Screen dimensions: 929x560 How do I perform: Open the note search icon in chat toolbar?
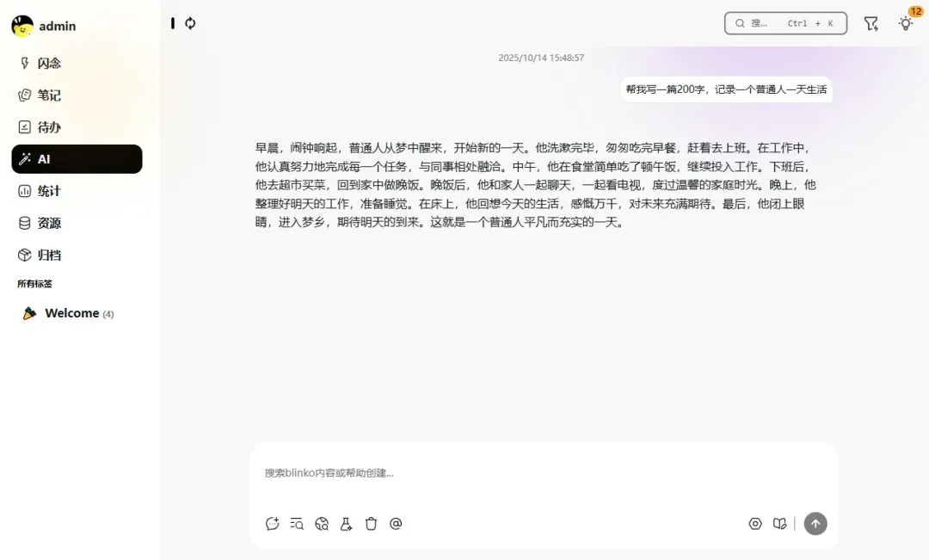tap(298, 523)
